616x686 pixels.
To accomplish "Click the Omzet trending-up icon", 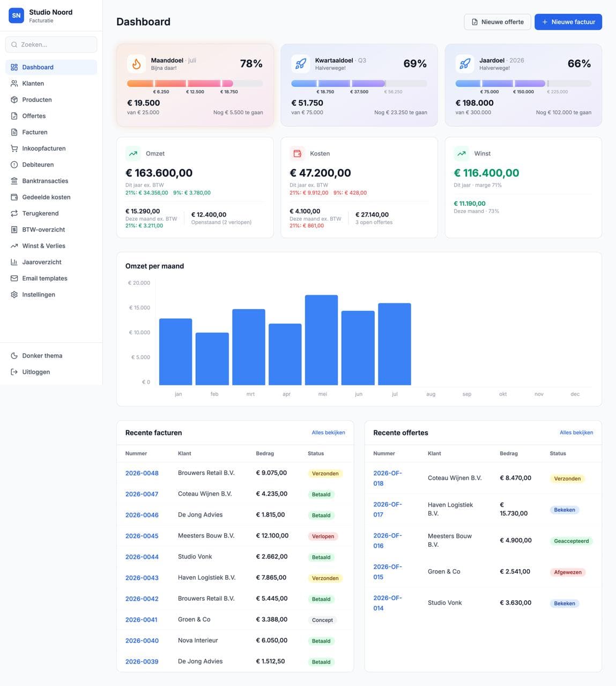I will coord(132,153).
